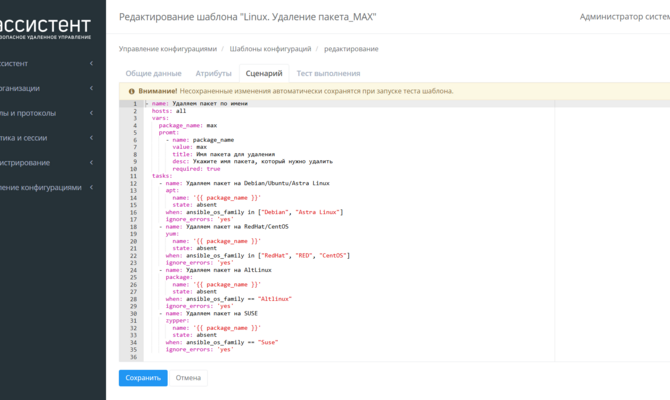Click the 'yum:' line in editor
670x400 pixels.
172,234
